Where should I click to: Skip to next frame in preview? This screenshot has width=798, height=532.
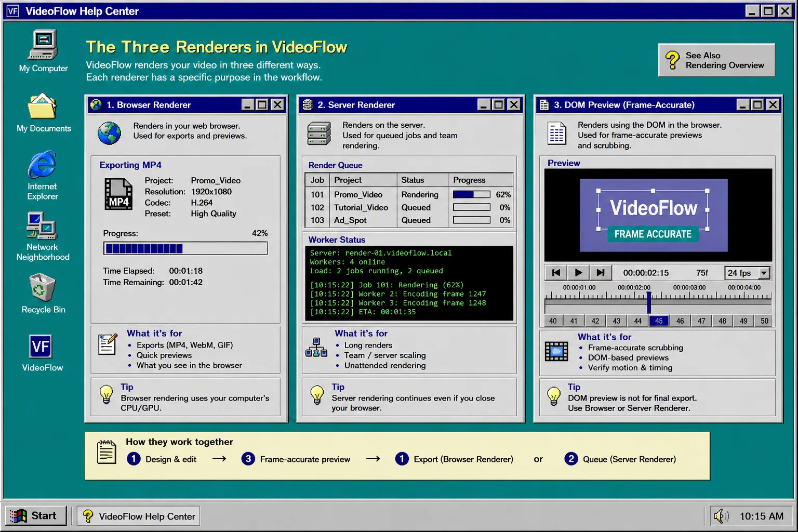pos(601,273)
